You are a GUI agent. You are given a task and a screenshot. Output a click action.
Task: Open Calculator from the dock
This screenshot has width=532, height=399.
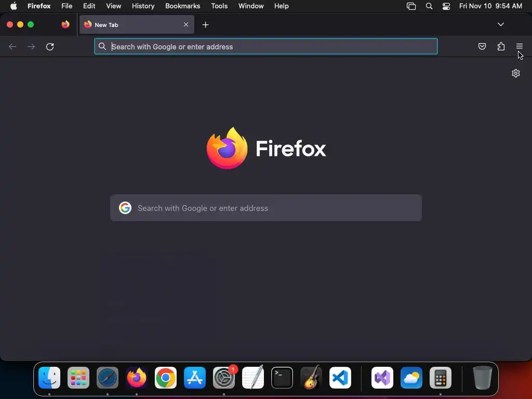point(441,378)
